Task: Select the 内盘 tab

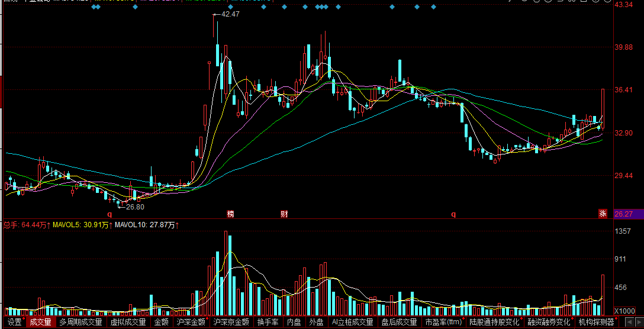Action: (294, 322)
